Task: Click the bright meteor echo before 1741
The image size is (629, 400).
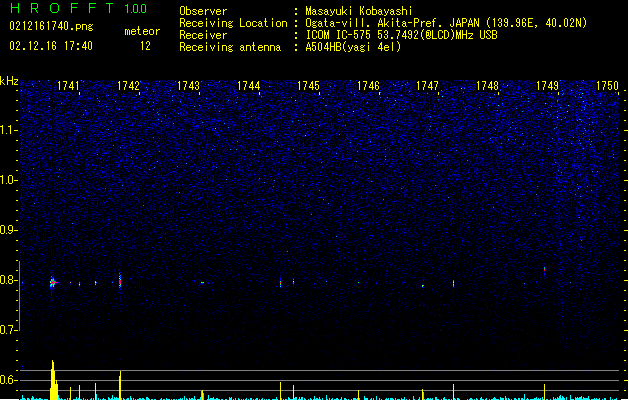Action: point(53,282)
